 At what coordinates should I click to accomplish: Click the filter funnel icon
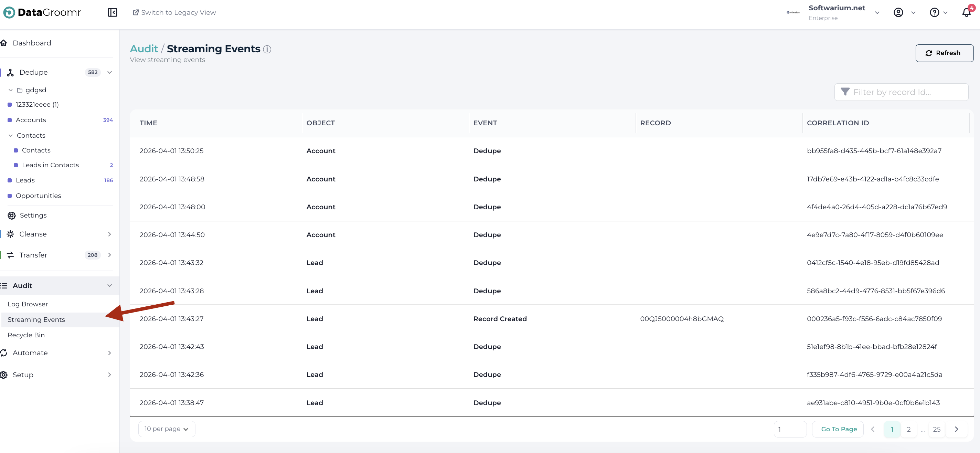pyautogui.click(x=845, y=92)
